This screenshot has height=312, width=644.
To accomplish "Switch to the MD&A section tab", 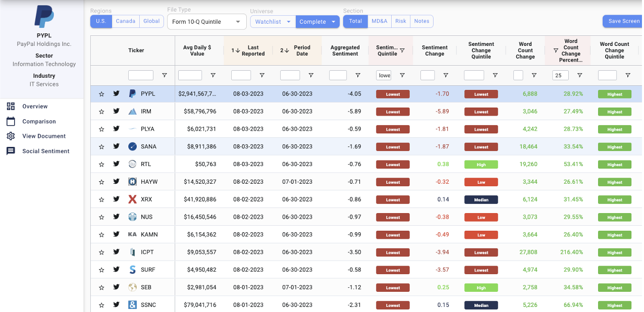I will pos(380,21).
